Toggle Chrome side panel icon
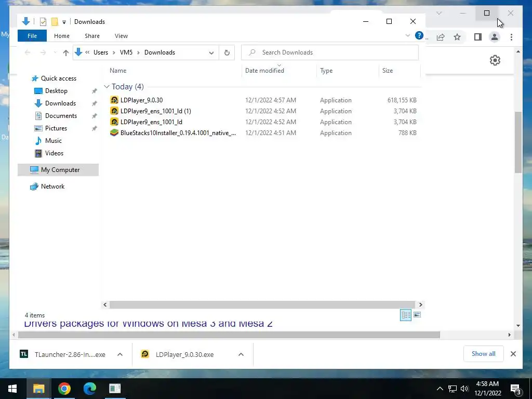532x399 pixels. coord(478,37)
